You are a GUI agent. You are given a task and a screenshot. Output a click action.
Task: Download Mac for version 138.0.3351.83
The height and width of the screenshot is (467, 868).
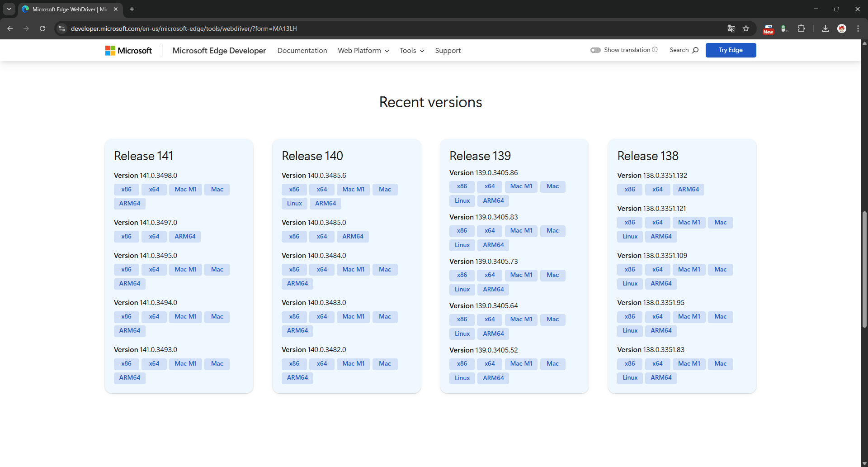point(721,364)
